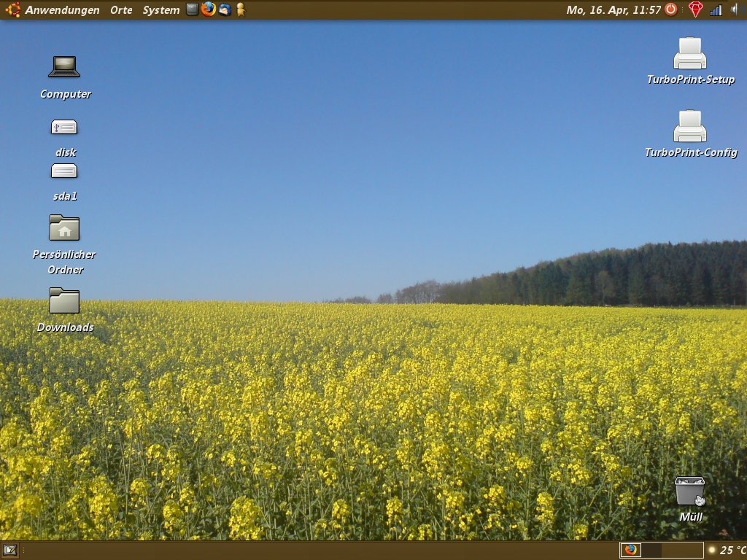747x560 pixels.
Task: Open the volume speaker control
Action: pos(735,9)
